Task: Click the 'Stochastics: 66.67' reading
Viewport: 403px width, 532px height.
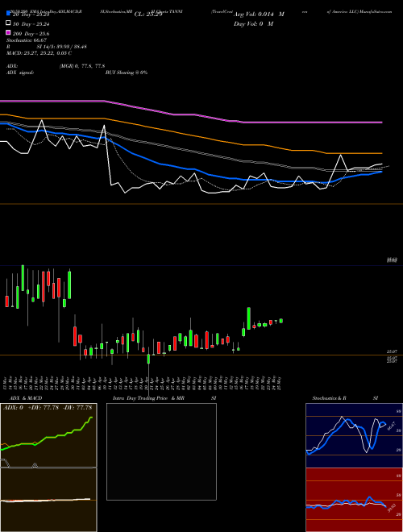Action: (27, 40)
